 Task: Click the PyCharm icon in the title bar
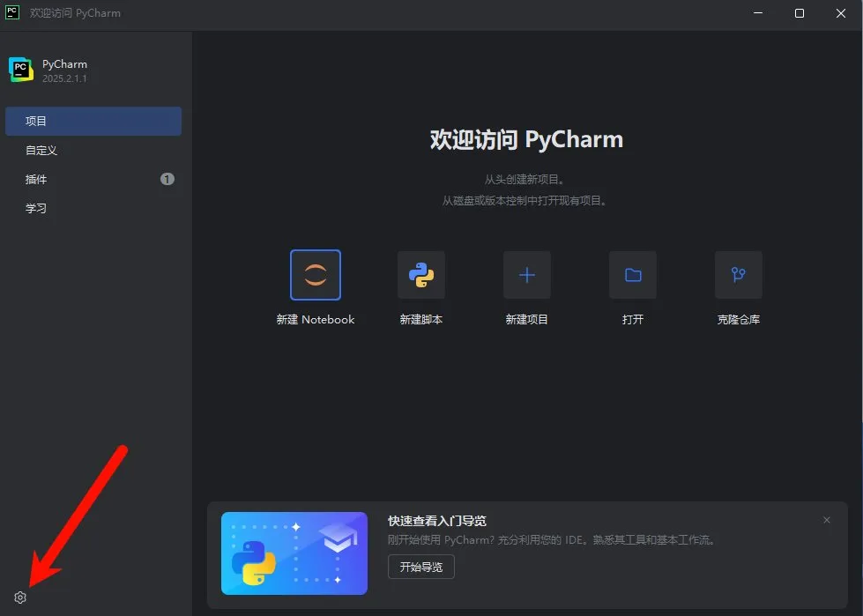point(12,12)
